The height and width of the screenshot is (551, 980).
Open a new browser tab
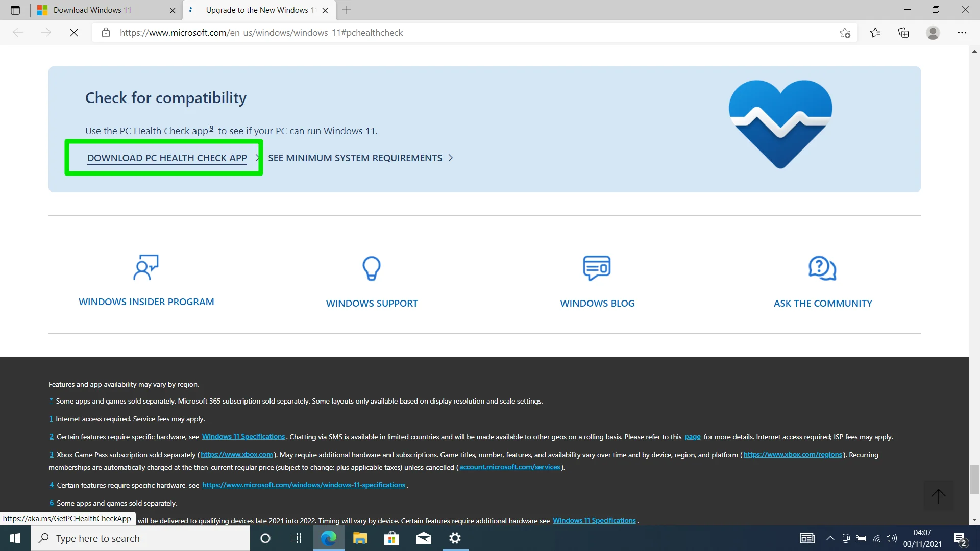346,10
